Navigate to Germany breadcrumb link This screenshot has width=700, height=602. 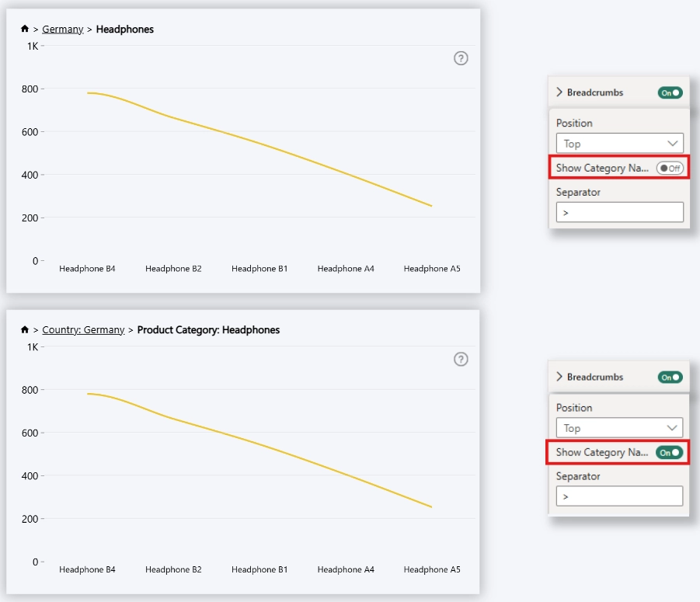pos(62,30)
